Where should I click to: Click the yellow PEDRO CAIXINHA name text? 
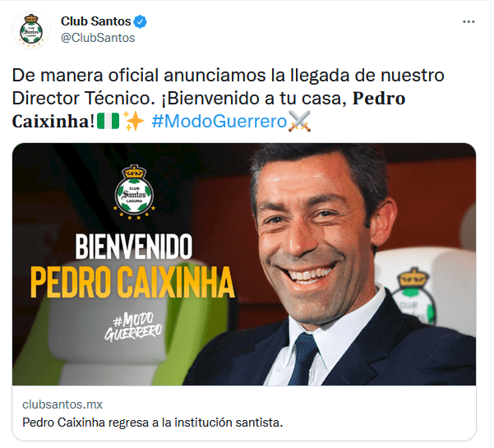(132, 282)
